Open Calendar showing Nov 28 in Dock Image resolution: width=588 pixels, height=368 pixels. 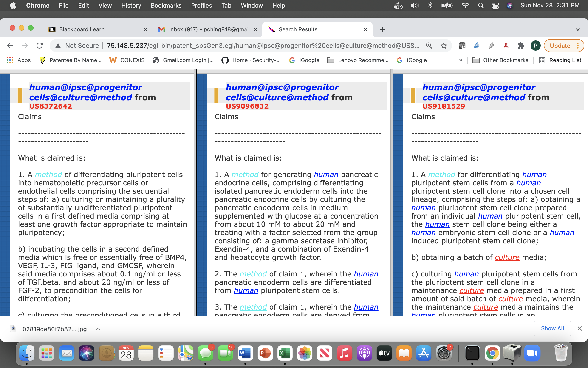(126, 353)
